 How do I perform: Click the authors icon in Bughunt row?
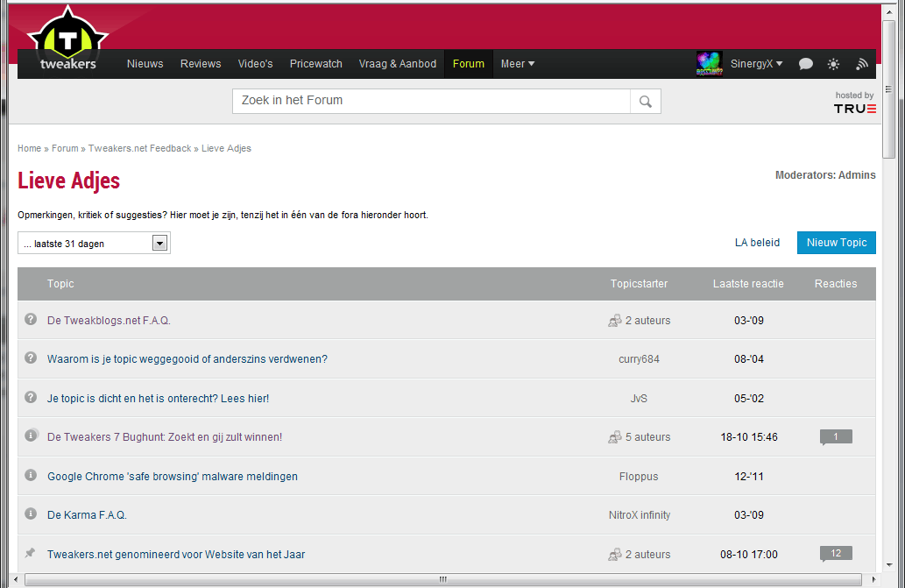pos(615,436)
